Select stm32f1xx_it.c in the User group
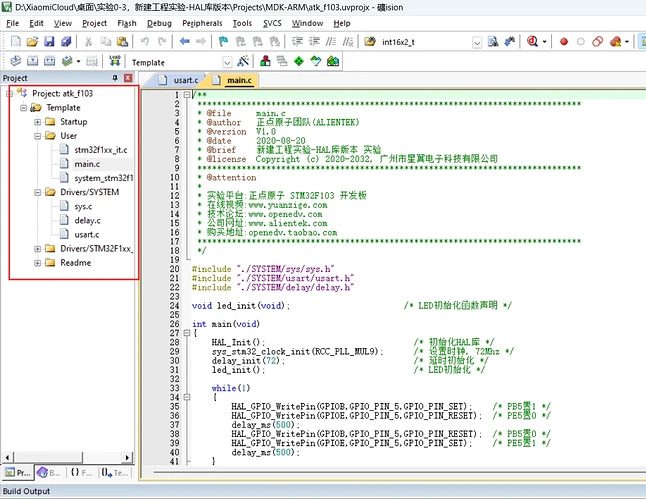646x499 pixels. [100, 149]
